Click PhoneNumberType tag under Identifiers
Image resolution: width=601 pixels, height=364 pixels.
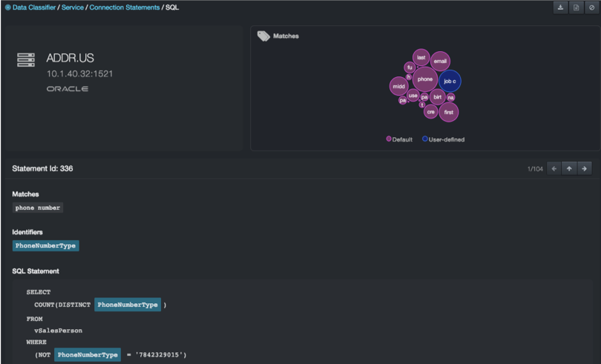point(45,245)
